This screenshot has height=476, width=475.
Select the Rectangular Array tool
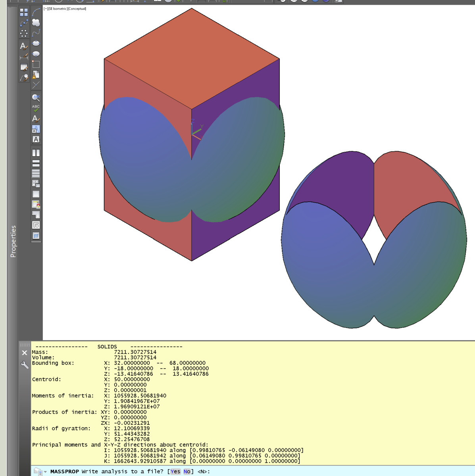click(24, 13)
